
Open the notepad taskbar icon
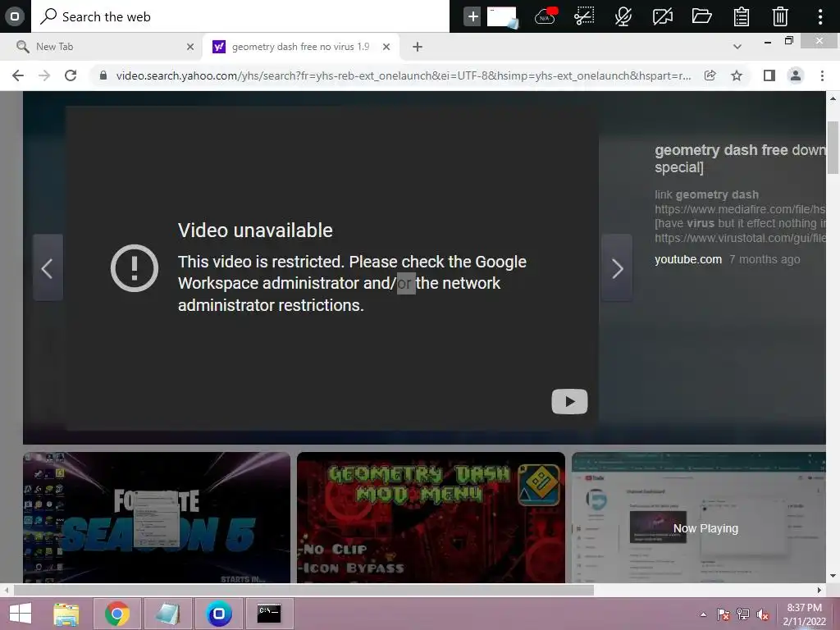[167, 614]
